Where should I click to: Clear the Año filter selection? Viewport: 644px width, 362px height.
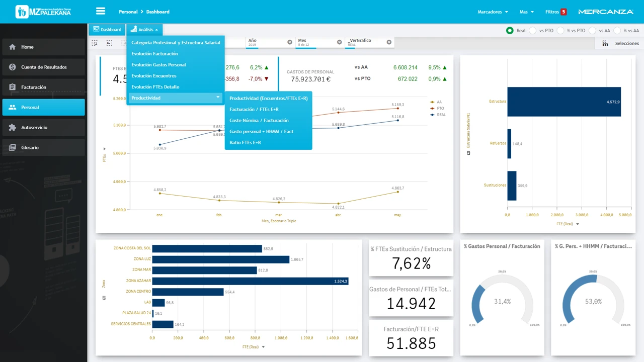(290, 42)
